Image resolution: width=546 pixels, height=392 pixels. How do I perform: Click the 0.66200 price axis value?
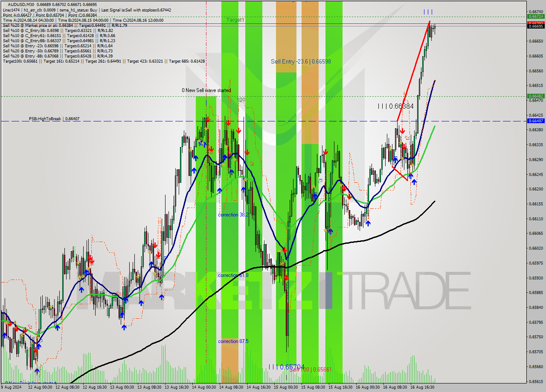[536, 189]
